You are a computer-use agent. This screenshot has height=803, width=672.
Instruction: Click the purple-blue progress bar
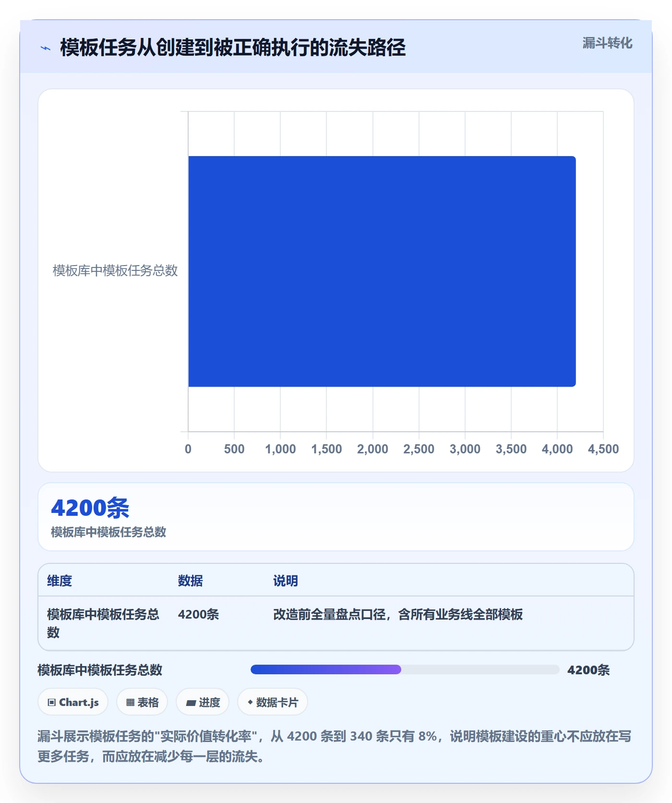click(x=326, y=669)
